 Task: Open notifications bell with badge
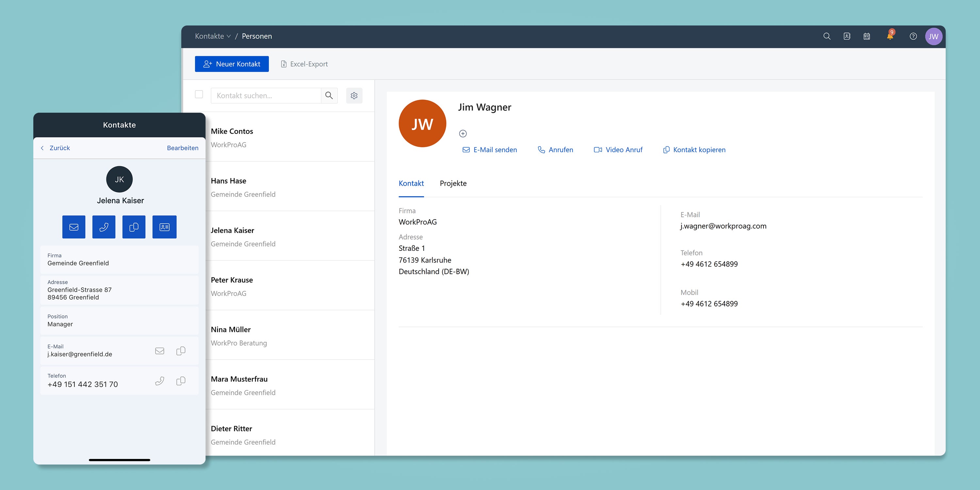[890, 36]
